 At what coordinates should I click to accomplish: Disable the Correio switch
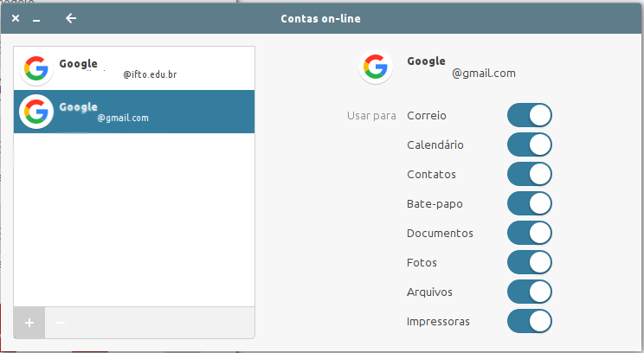(x=530, y=115)
